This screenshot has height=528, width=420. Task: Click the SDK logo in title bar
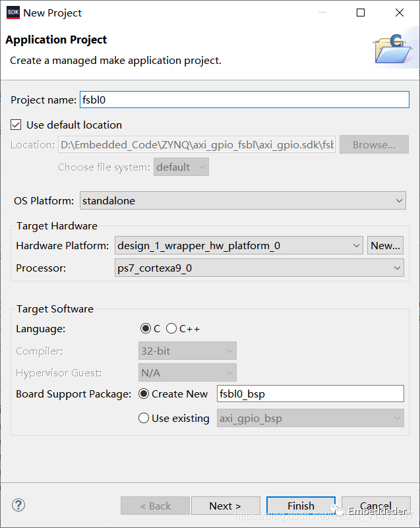pyautogui.click(x=13, y=13)
